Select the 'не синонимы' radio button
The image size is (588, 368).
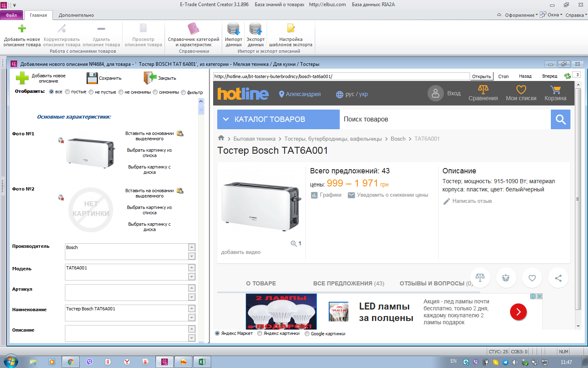point(121,92)
